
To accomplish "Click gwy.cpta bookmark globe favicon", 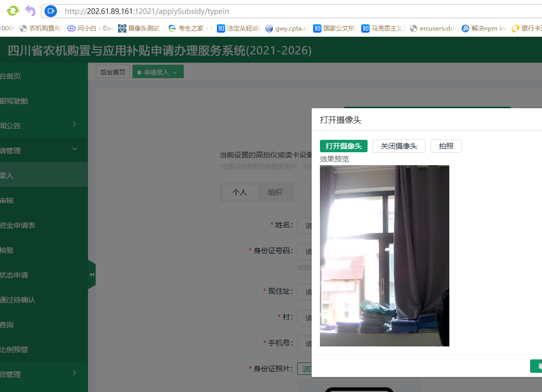I will pyautogui.click(x=269, y=28).
